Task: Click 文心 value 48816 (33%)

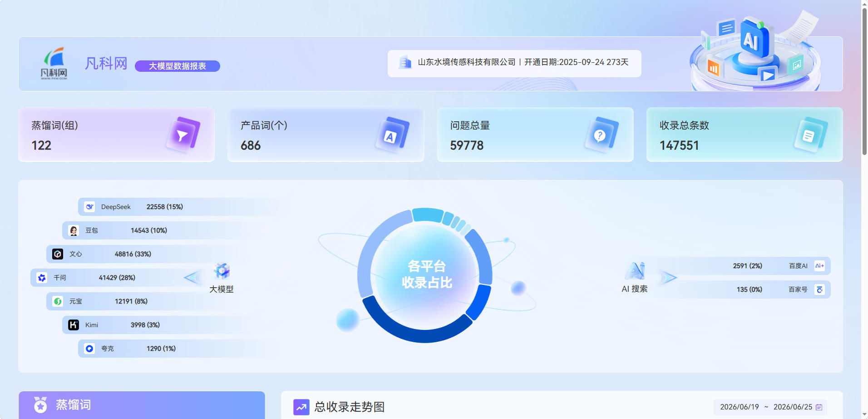Action: [133, 254]
